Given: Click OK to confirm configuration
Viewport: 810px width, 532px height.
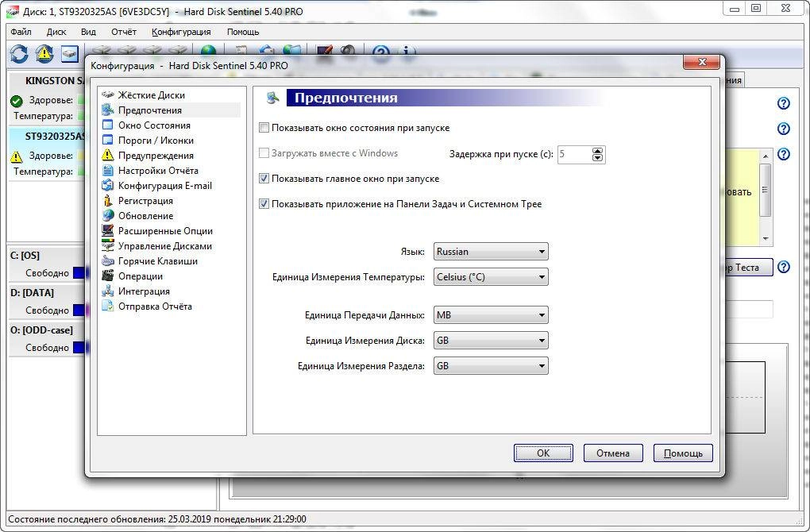Looking at the screenshot, I should tap(543, 453).
